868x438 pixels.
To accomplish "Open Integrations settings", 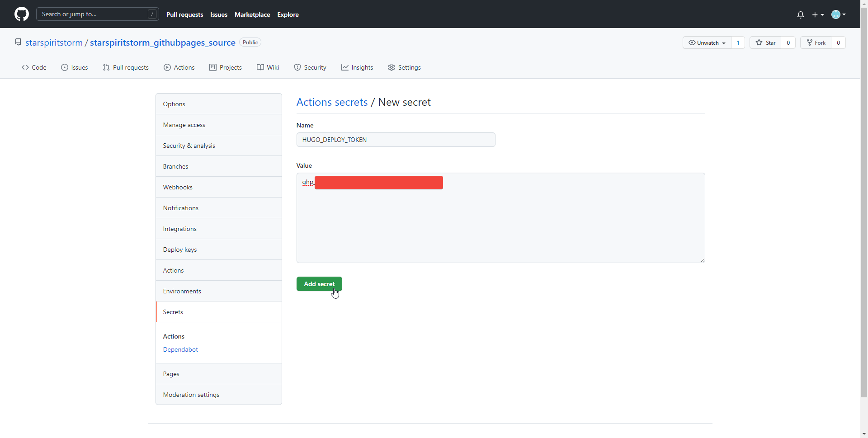I will tap(219, 229).
